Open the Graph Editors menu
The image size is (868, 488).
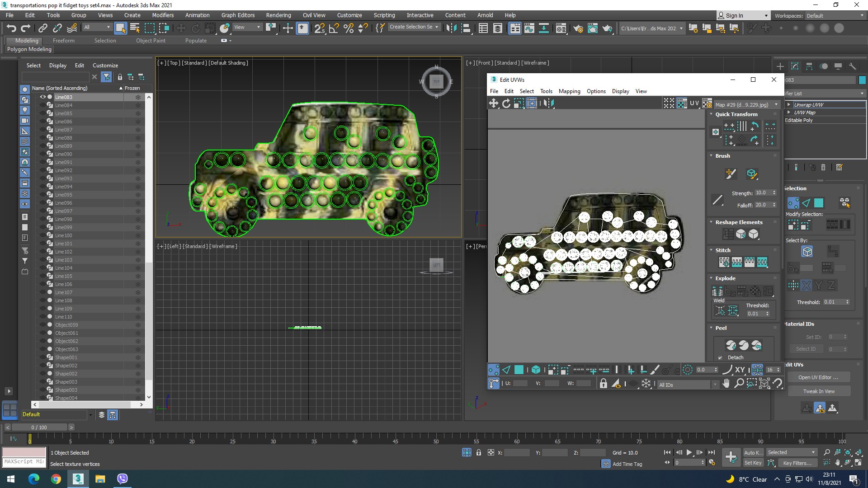(238, 15)
